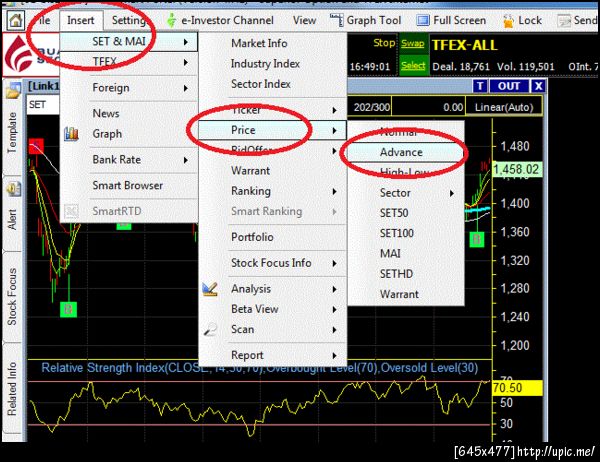
Task: Expand the SET & MAI submenu
Action: coord(129,41)
